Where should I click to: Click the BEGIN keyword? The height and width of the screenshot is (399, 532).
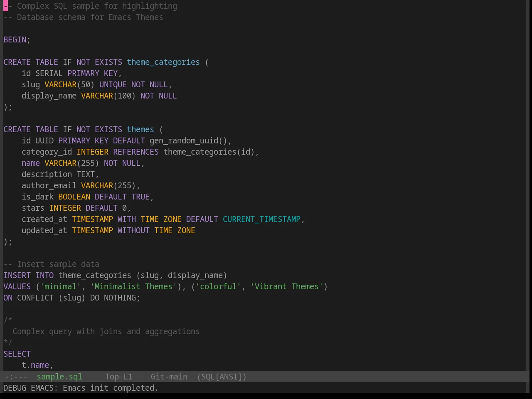pyautogui.click(x=15, y=39)
